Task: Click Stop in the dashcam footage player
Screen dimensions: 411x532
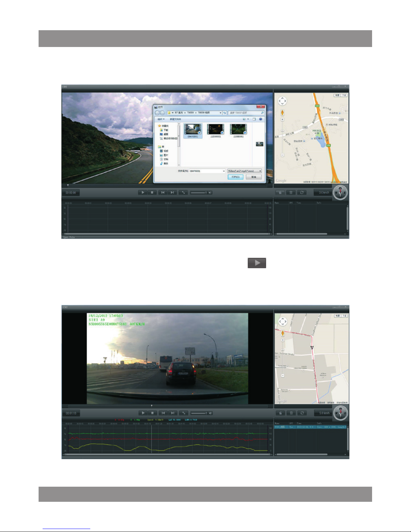Action: click(152, 413)
